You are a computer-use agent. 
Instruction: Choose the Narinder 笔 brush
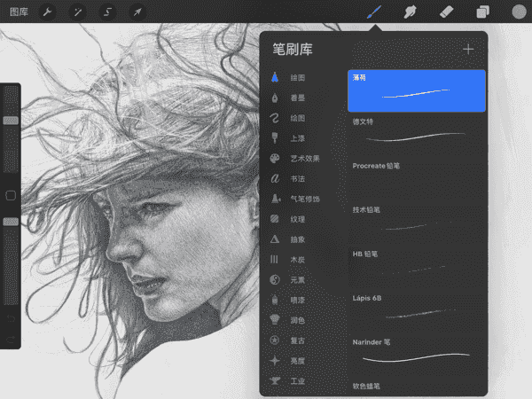pos(417,356)
